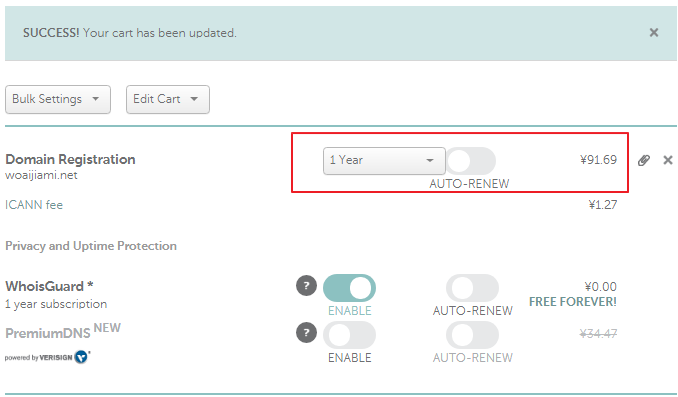Click the PremiumDNS title
678x397 pixels.
48,333
